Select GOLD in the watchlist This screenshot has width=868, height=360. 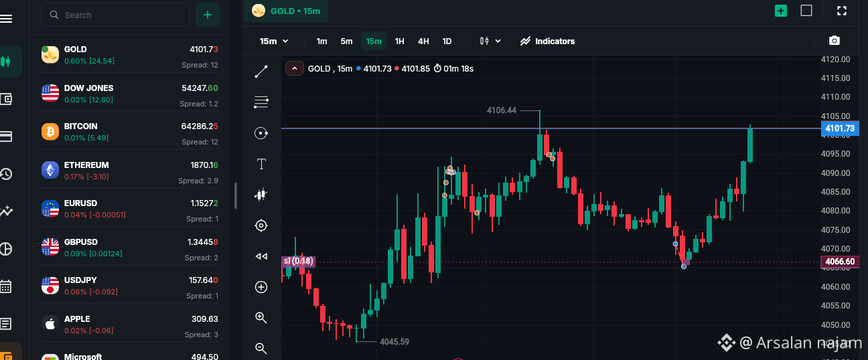click(131, 54)
